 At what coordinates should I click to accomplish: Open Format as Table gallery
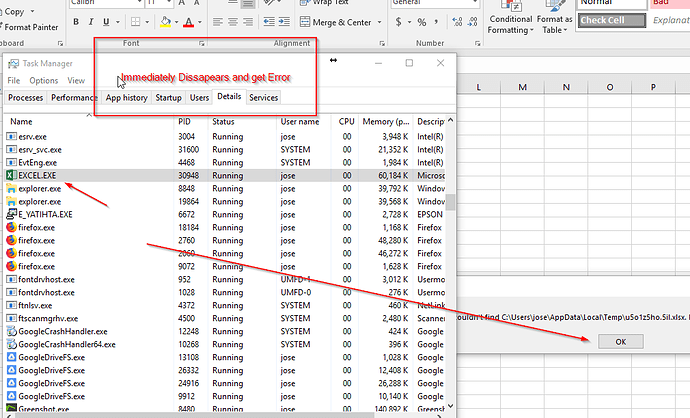pyautogui.click(x=554, y=18)
